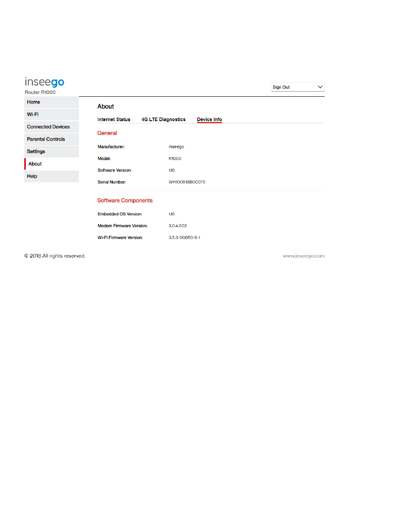Click the manufacturer value Inseego
This screenshot has height=532, width=401.
click(176, 147)
